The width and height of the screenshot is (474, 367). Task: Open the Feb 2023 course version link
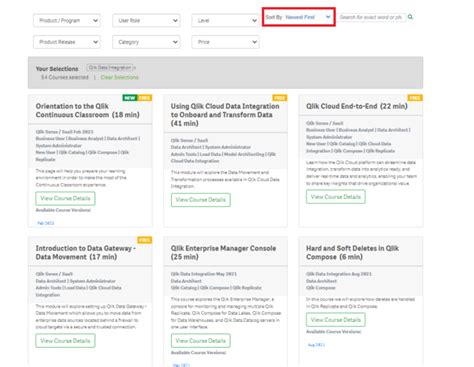(x=46, y=223)
